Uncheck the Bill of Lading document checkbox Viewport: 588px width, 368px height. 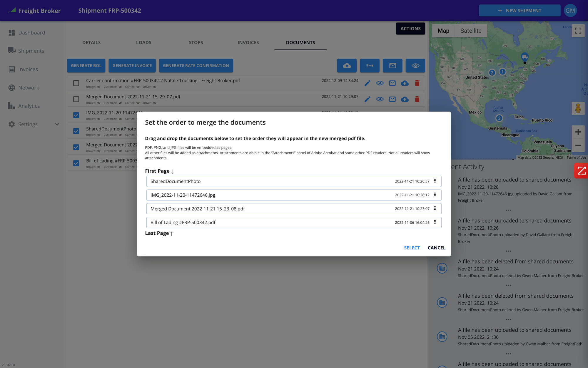(76, 163)
